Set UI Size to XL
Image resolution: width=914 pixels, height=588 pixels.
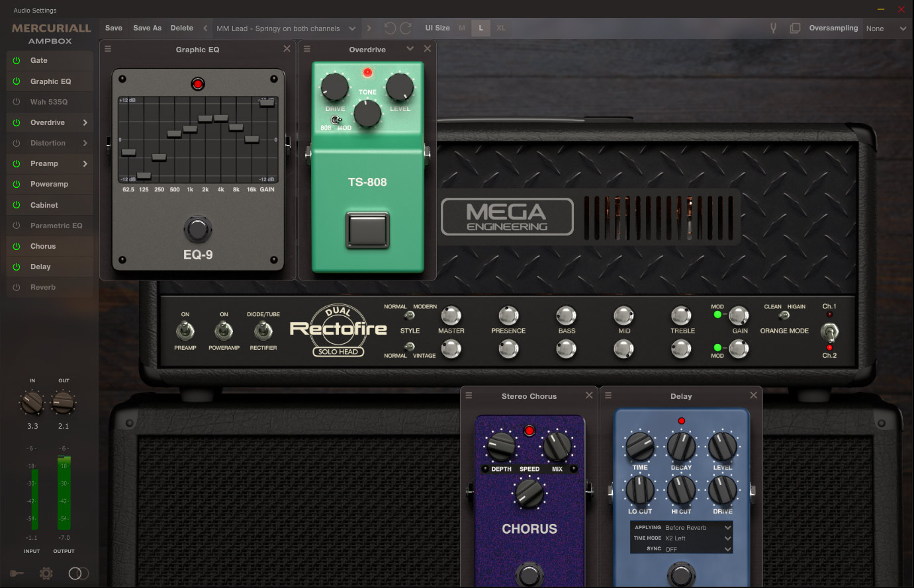point(501,28)
